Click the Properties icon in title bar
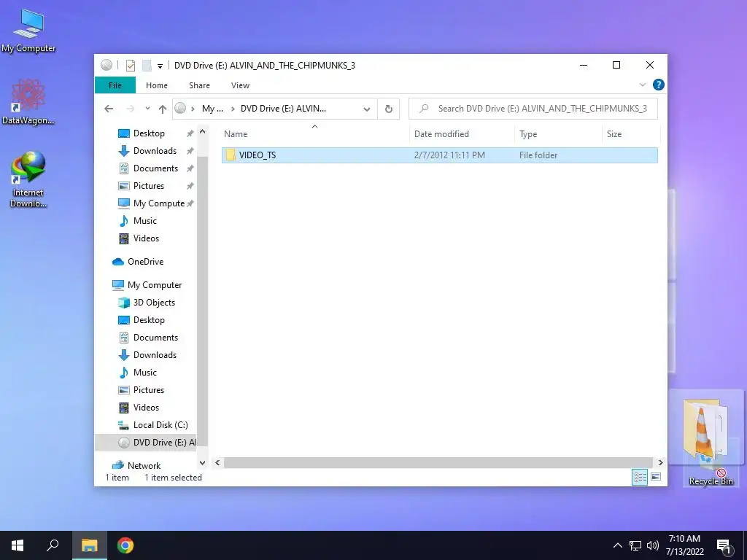 (x=130, y=66)
